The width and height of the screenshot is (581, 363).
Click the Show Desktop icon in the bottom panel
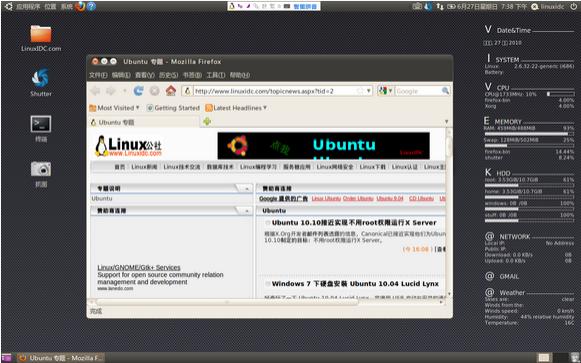tap(7, 358)
